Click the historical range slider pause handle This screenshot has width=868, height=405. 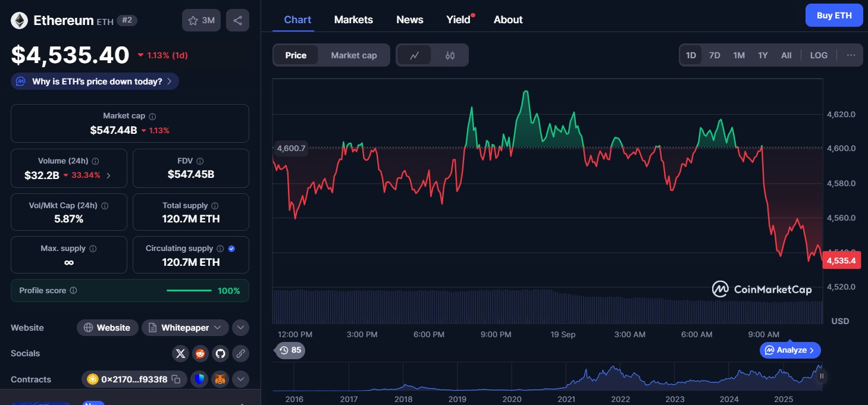pos(822,376)
